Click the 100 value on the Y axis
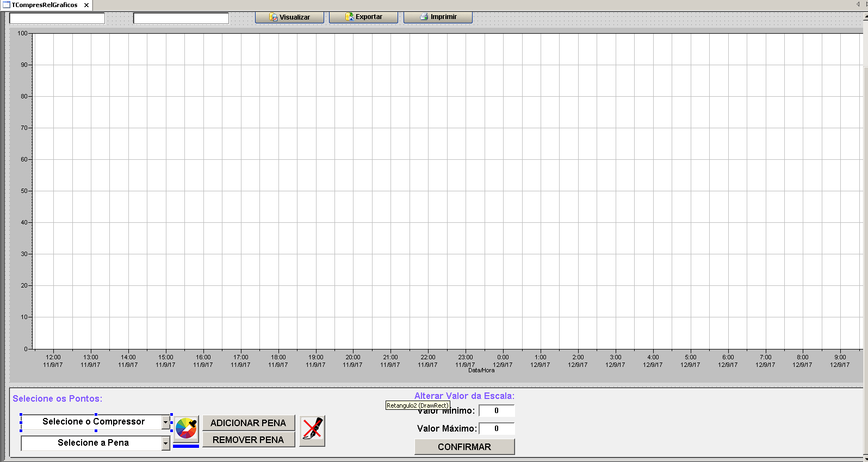The height and width of the screenshot is (462, 868). (x=22, y=33)
